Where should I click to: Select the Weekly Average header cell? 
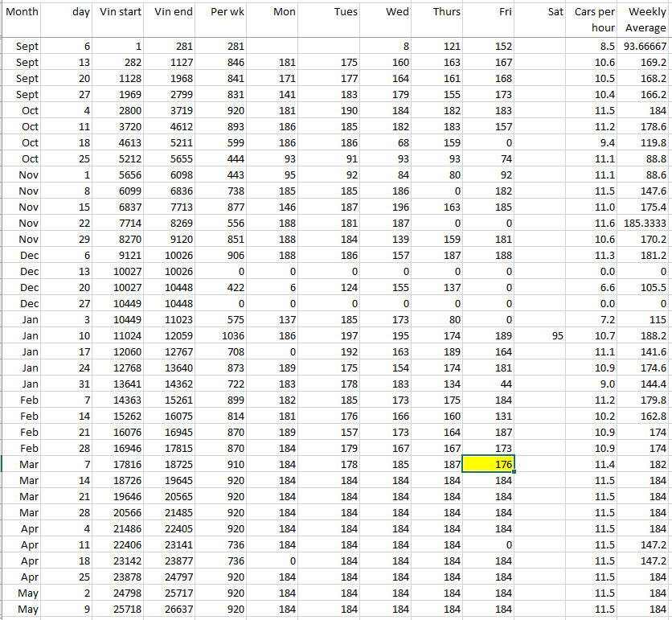(646, 20)
